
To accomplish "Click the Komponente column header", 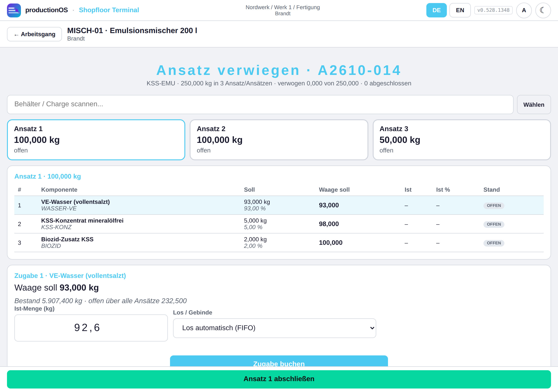I will [59, 190].
